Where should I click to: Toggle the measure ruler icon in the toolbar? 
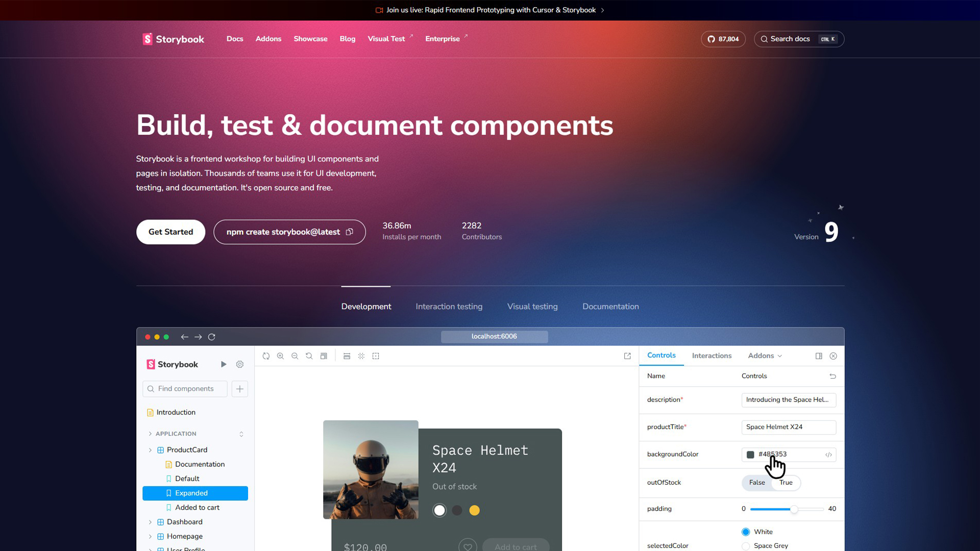pyautogui.click(x=347, y=356)
